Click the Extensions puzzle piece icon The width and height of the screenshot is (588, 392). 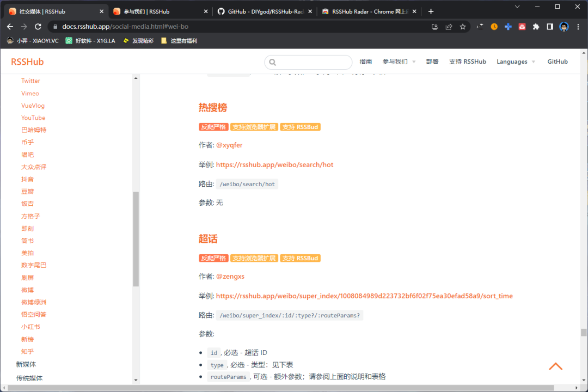[535, 26]
